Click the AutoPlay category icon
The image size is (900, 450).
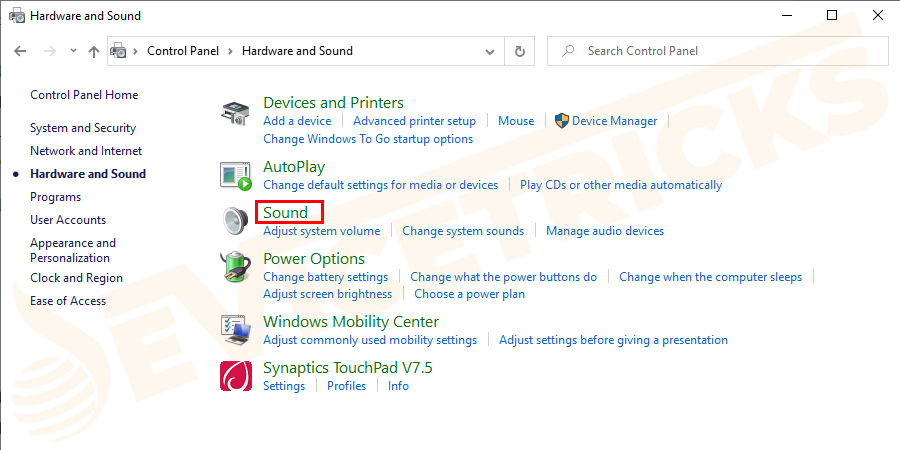pyautogui.click(x=235, y=176)
